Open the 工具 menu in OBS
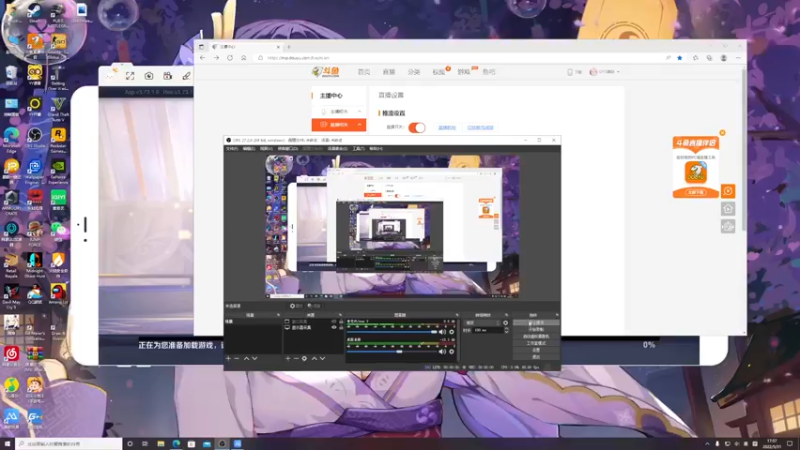 tap(359, 149)
